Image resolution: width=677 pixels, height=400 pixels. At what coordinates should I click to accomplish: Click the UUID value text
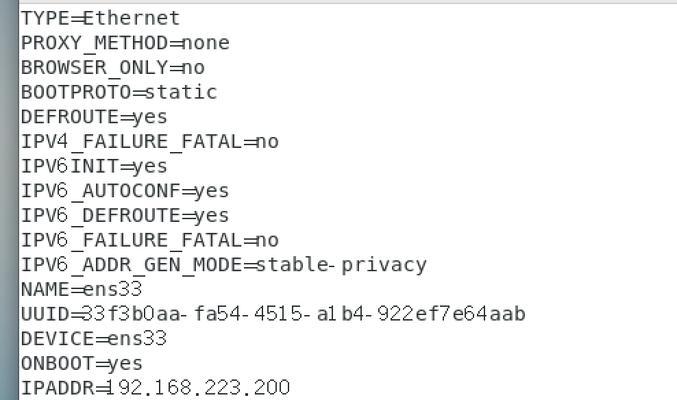pos(304,314)
